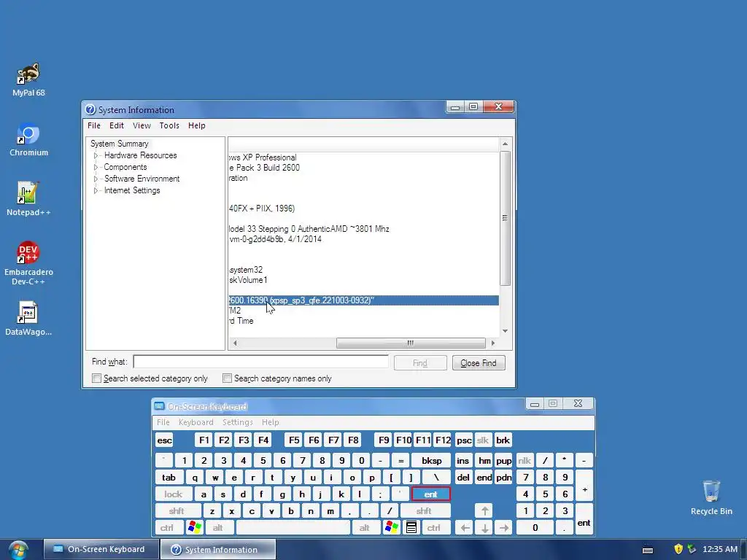Open the Edit menu in System Information
The height and width of the screenshot is (560, 747).
coord(116,125)
